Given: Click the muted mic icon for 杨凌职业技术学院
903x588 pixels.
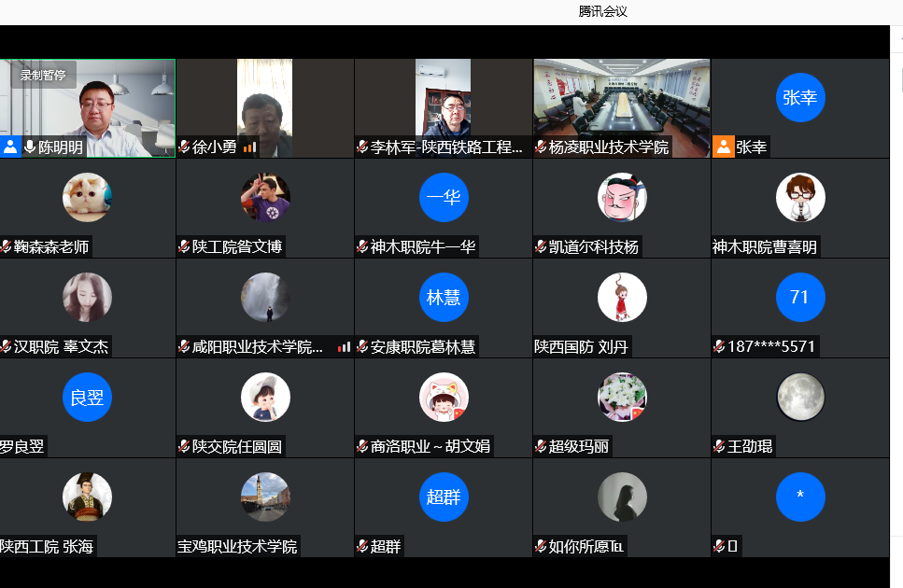Looking at the screenshot, I should coord(541,147).
